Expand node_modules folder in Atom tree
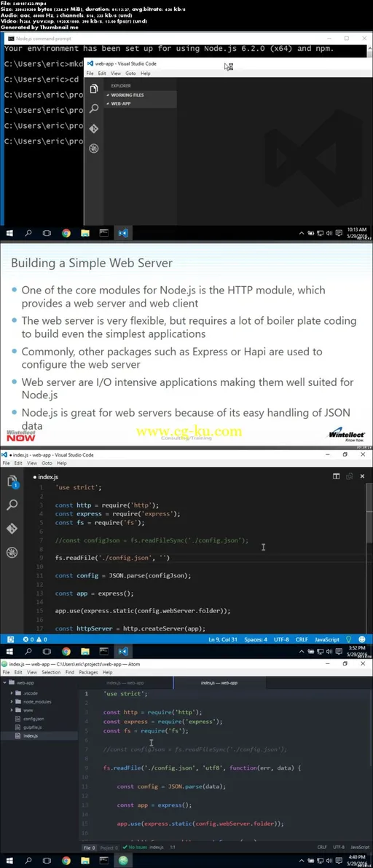Image resolution: width=373 pixels, height=868 pixels. [37, 701]
